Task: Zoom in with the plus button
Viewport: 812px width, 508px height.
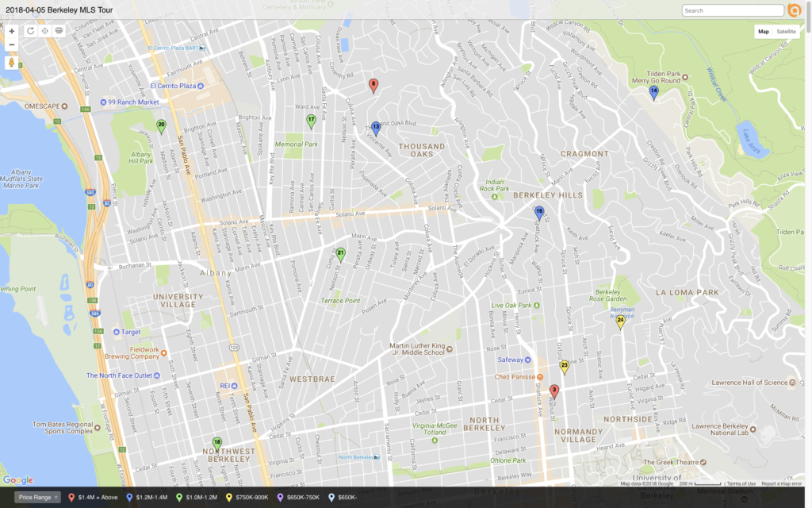Action: click(x=11, y=31)
